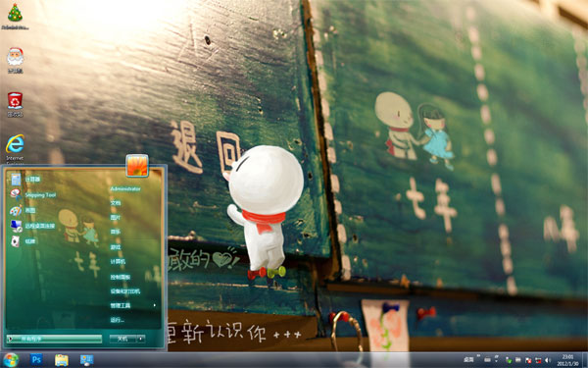The image size is (588, 368).
Task: Open the Santa Claus desktop icon
Action: (x=15, y=60)
